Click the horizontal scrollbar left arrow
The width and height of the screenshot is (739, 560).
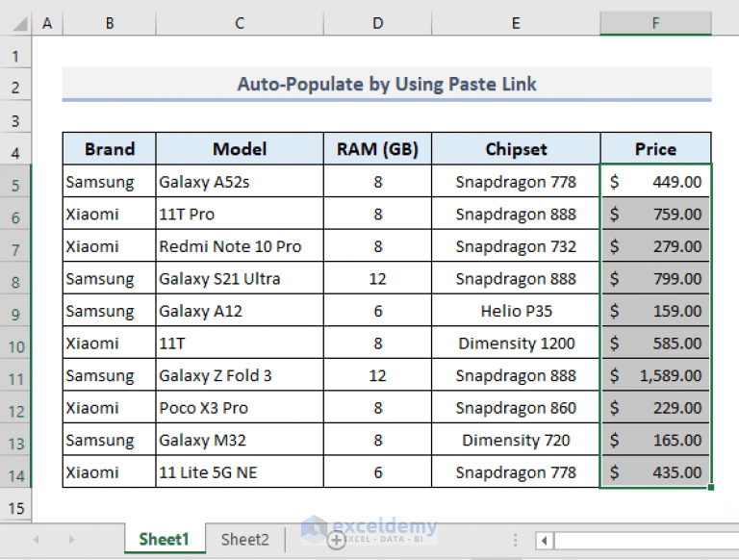point(545,540)
